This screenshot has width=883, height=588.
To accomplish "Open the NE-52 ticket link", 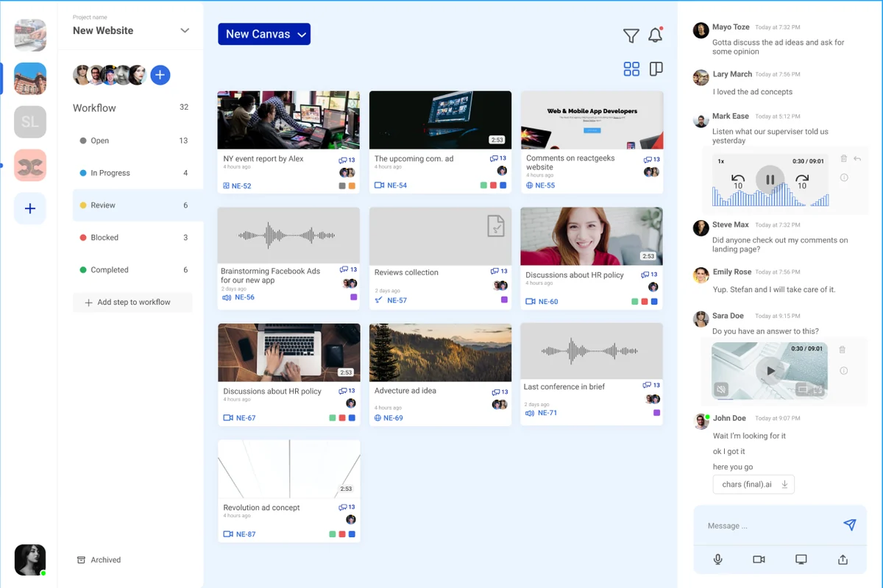I will 242,186.
